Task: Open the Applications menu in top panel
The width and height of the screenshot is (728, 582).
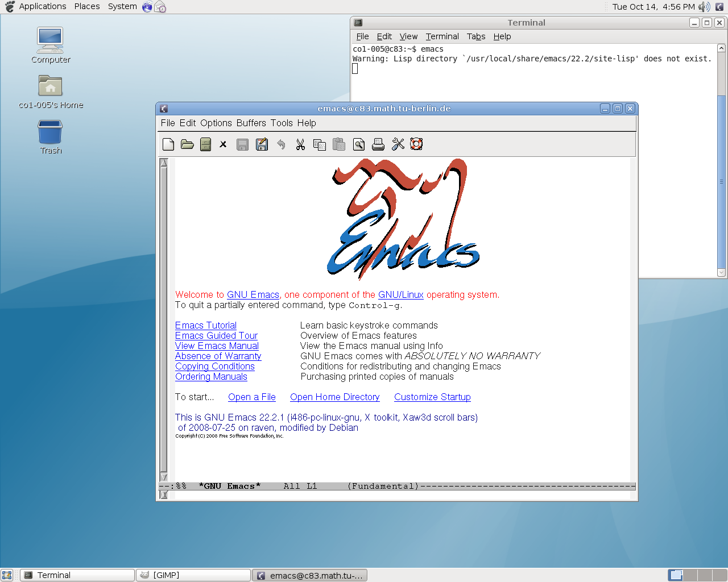Action: coord(43,6)
